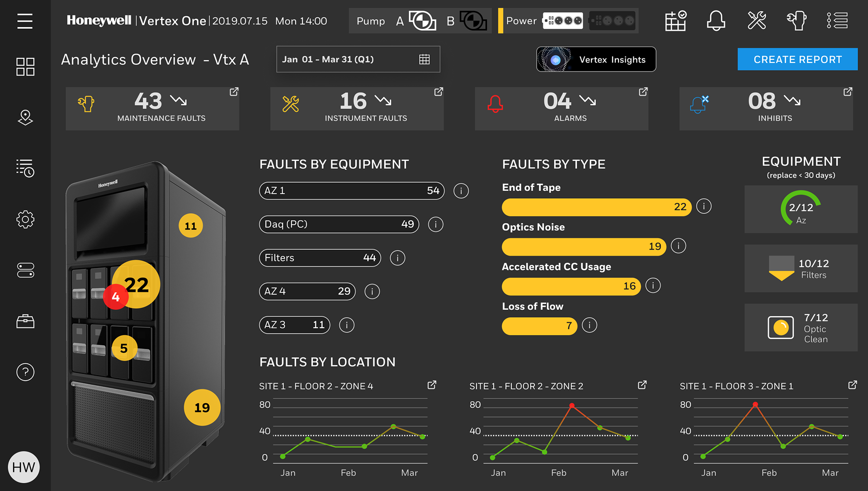This screenshot has height=491, width=868.
Task: Open the settings gear in sidebar
Action: coord(25,219)
